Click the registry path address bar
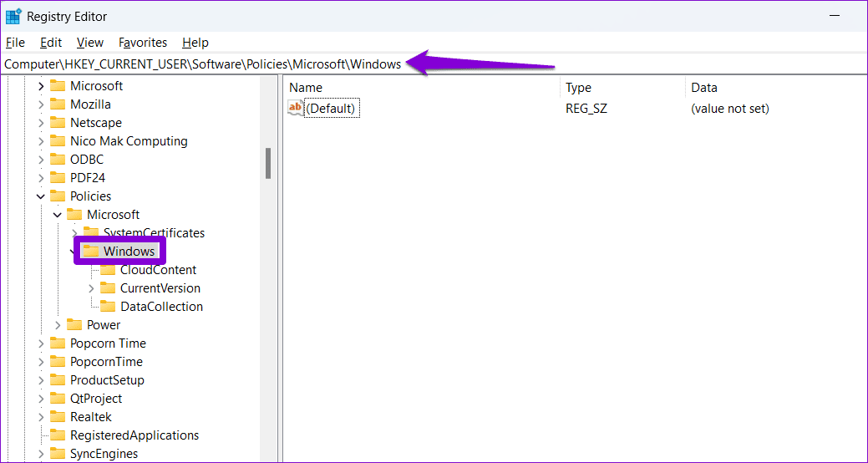The width and height of the screenshot is (868, 463). (x=434, y=64)
